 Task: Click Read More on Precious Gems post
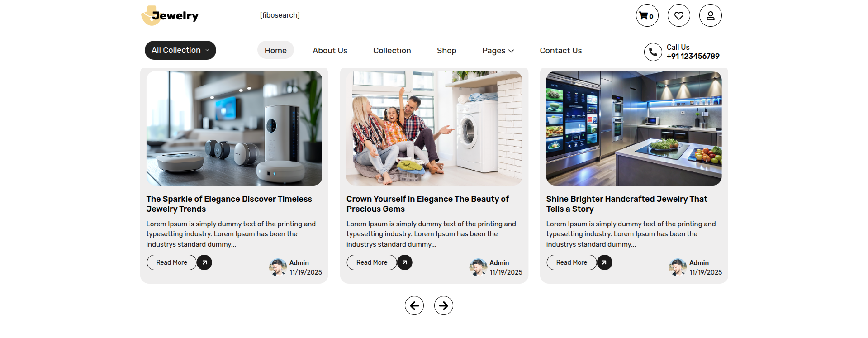pos(371,262)
